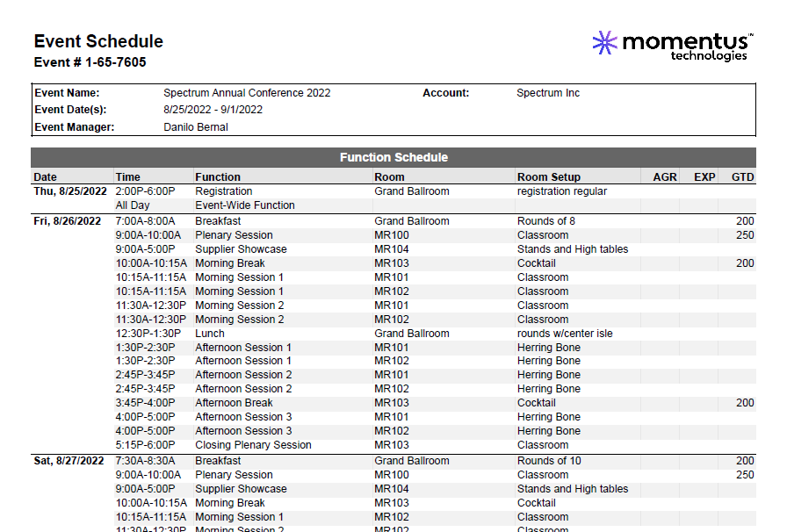Select the Rounds of 10 setup cell
Viewport: 787px width, 532px height.
click(549, 461)
